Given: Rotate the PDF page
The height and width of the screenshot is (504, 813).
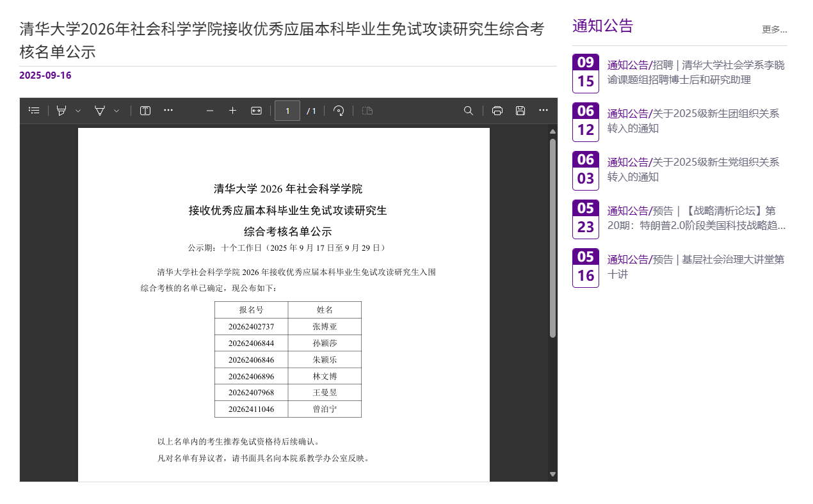Looking at the screenshot, I should click(339, 111).
